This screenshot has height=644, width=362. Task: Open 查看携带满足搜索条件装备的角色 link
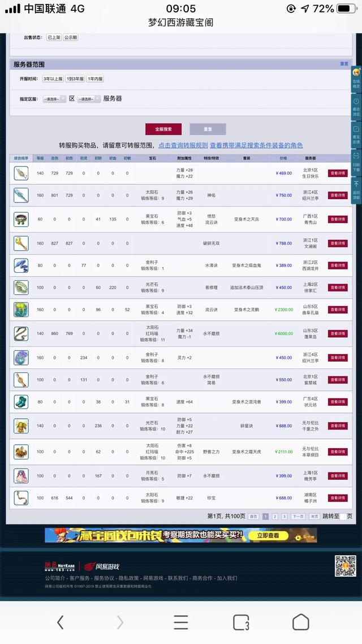257,145
